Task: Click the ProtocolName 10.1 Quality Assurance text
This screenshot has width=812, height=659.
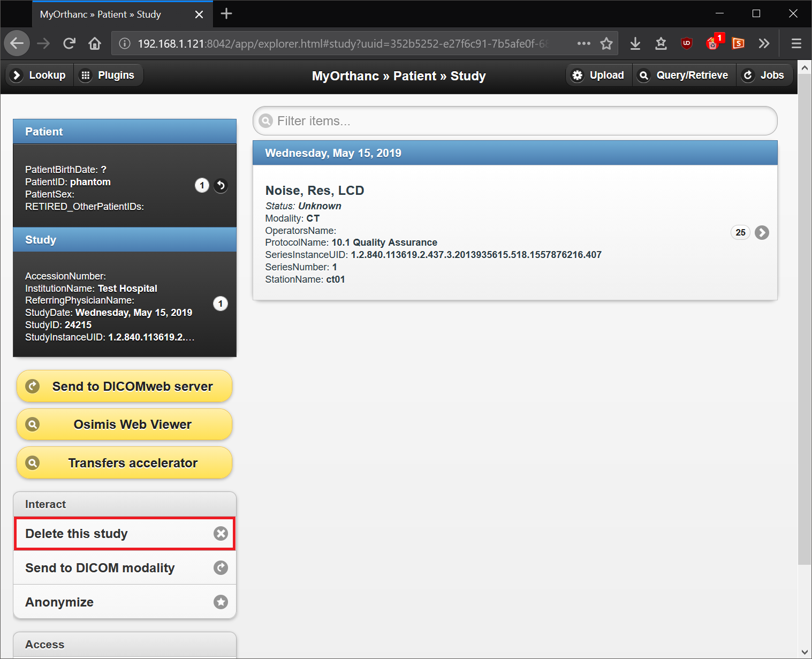Action: click(x=351, y=243)
